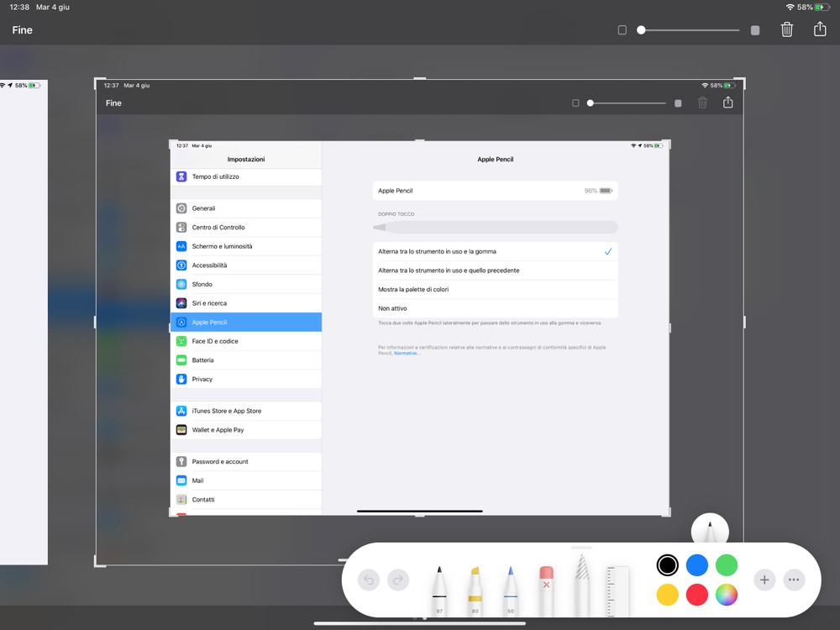
Task: Delete the screenshot with the outer trash icon
Action: [786, 29]
